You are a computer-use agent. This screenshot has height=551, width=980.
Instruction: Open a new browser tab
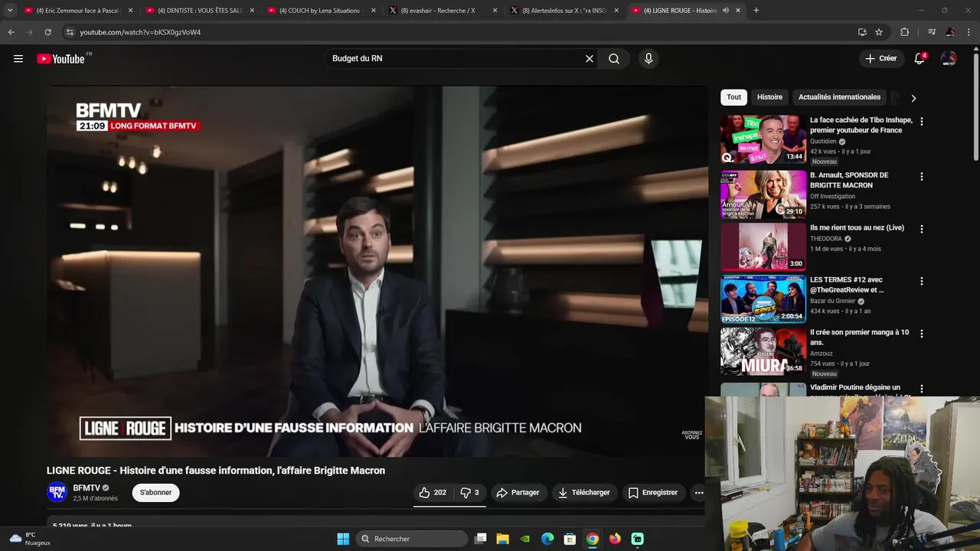pyautogui.click(x=756, y=11)
